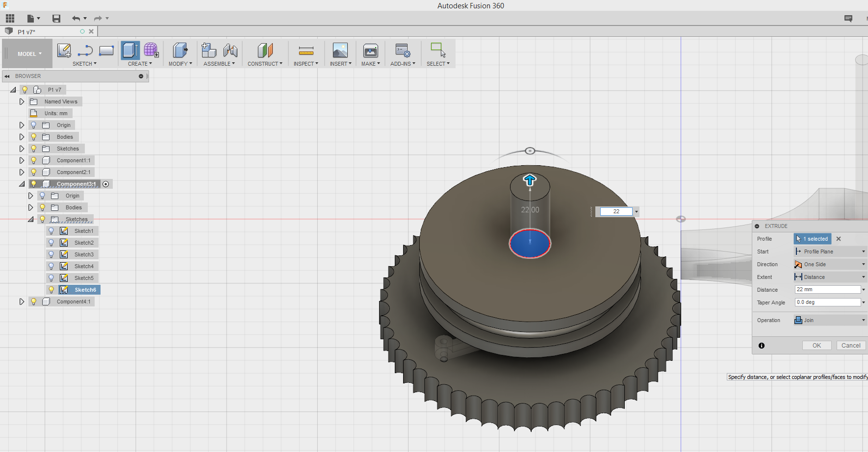Select the New Component assemble tool
Screen dimensions: 868x452
click(209, 50)
